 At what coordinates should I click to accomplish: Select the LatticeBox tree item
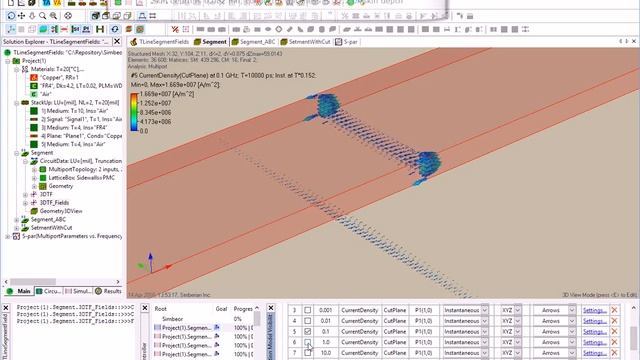77,178
